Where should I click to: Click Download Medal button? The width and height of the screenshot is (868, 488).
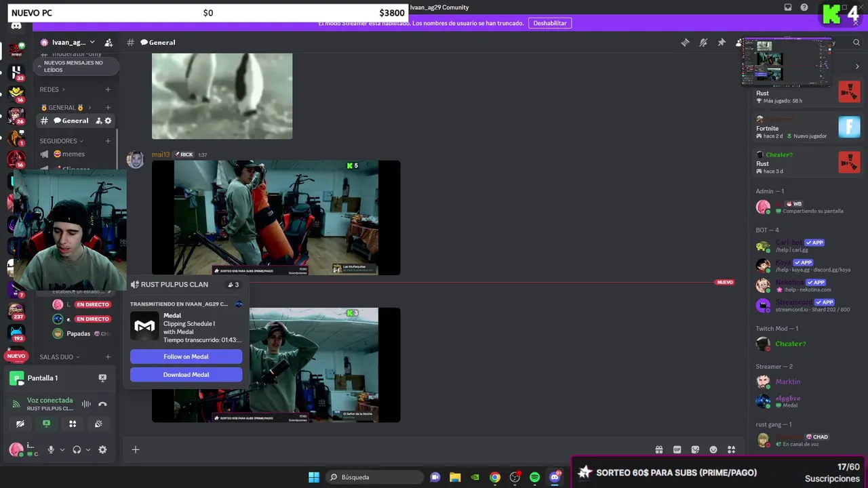pos(186,374)
